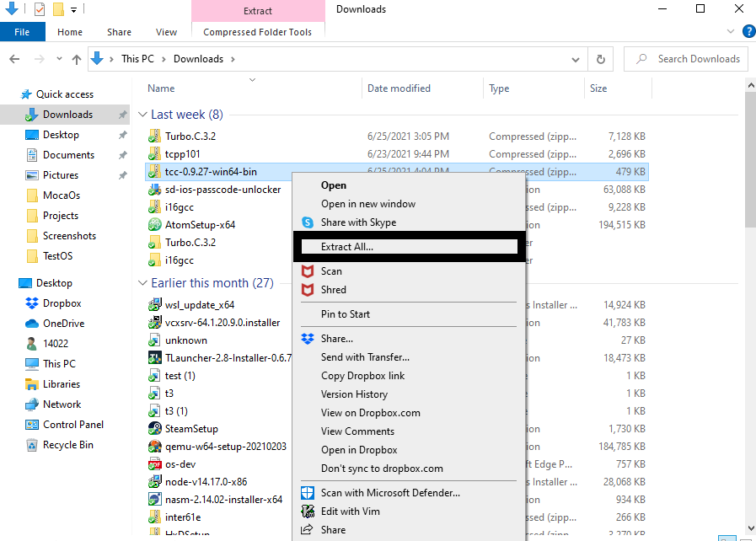Click the Extract contextual tab header

258,11
